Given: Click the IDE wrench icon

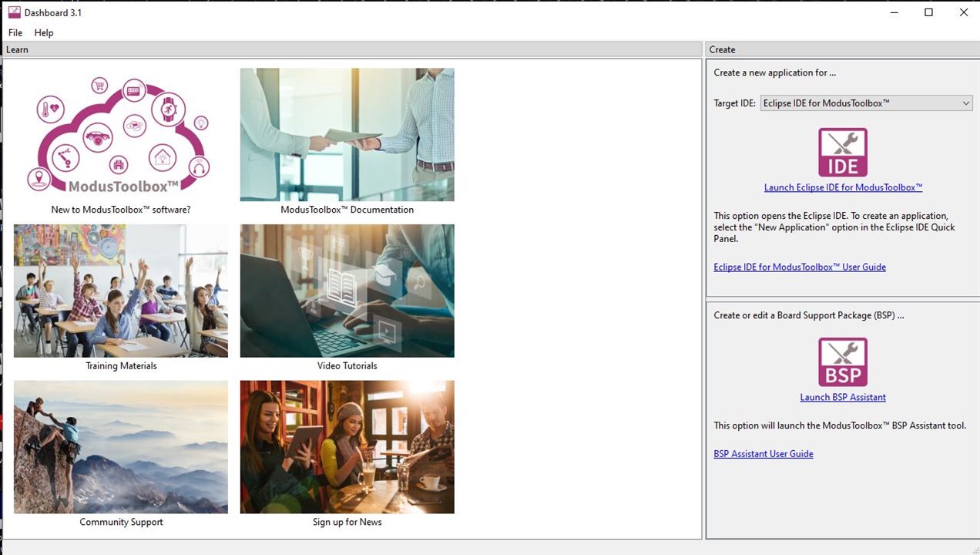Looking at the screenshot, I should (x=843, y=153).
